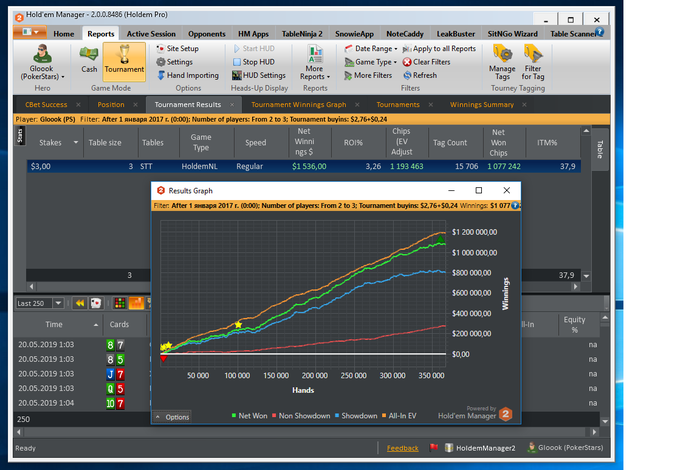Select hand row with cards J 7
This screenshot has height=470, width=700.
point(83,374)
